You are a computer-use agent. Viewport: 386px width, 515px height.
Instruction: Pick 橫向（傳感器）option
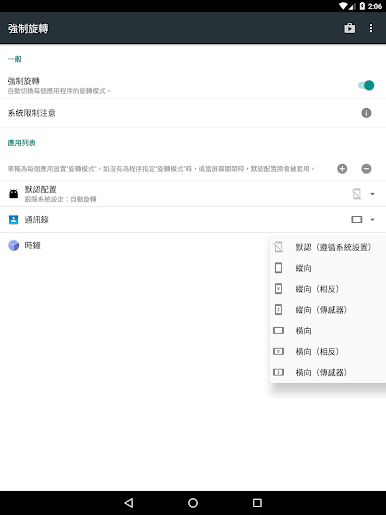click(x=328, y=372)
